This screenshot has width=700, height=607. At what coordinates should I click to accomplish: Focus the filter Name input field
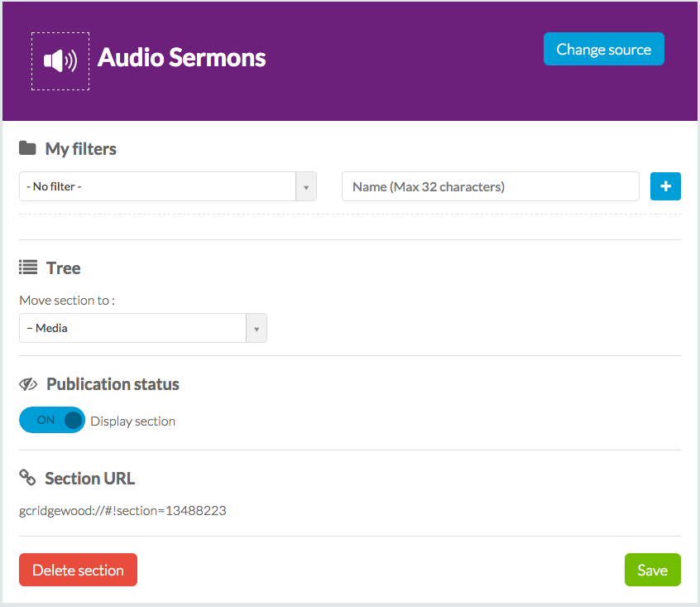tap(490, 186)
